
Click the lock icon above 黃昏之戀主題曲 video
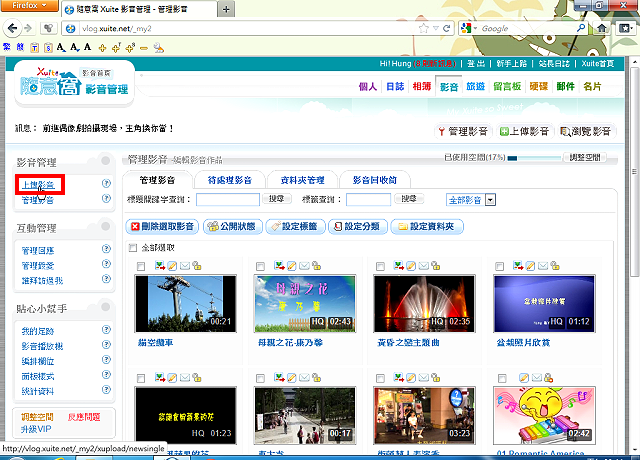(436, 266)
